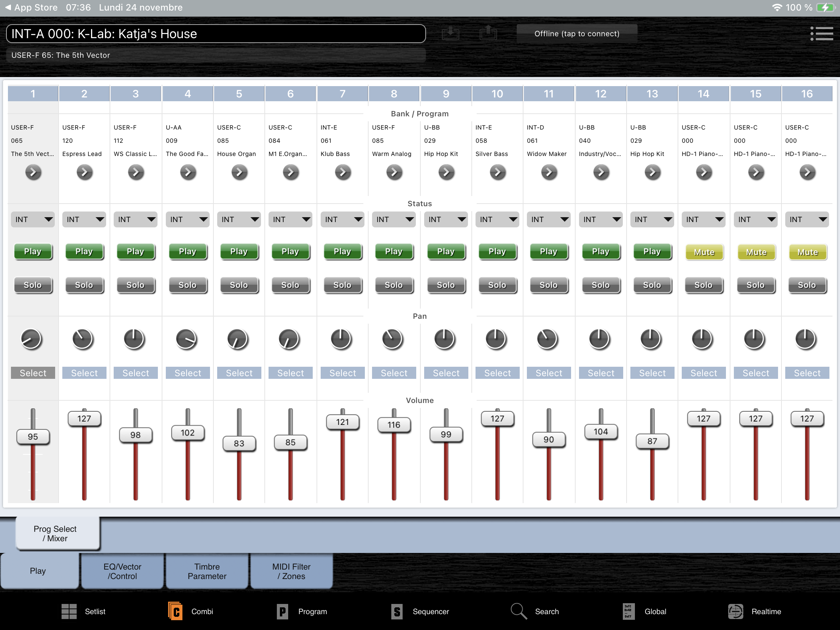Open INT status dropdown for timbre 16
The width and height of the screenshot is (840, 630).
(x=807, y=219)
